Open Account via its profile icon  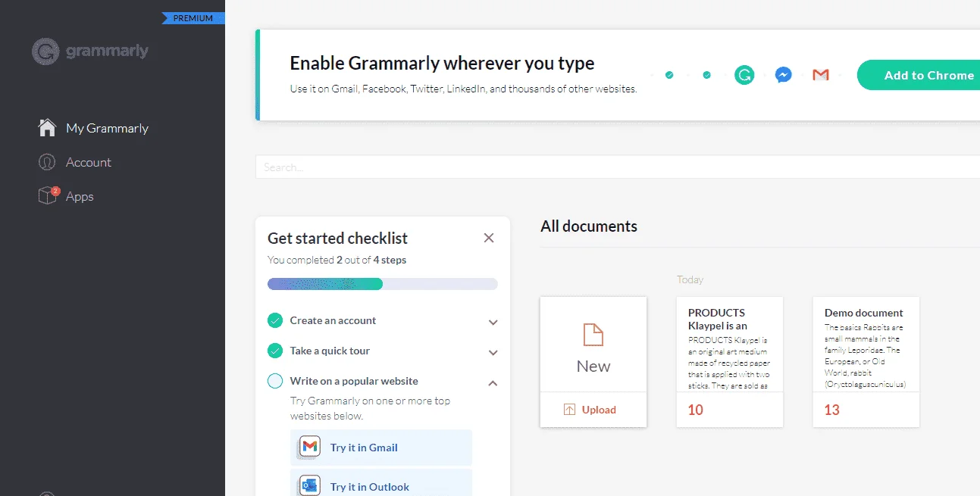(x=47, y=162)
